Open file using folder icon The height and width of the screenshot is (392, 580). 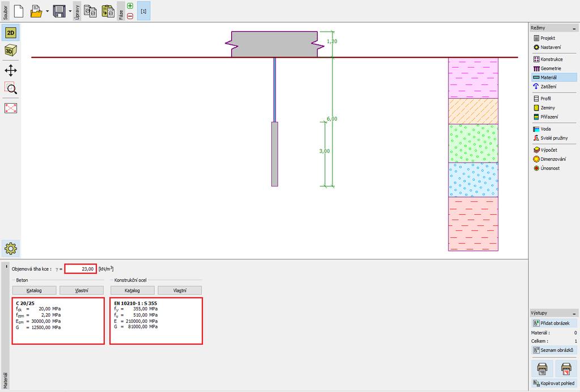click(x=36, y=11)
